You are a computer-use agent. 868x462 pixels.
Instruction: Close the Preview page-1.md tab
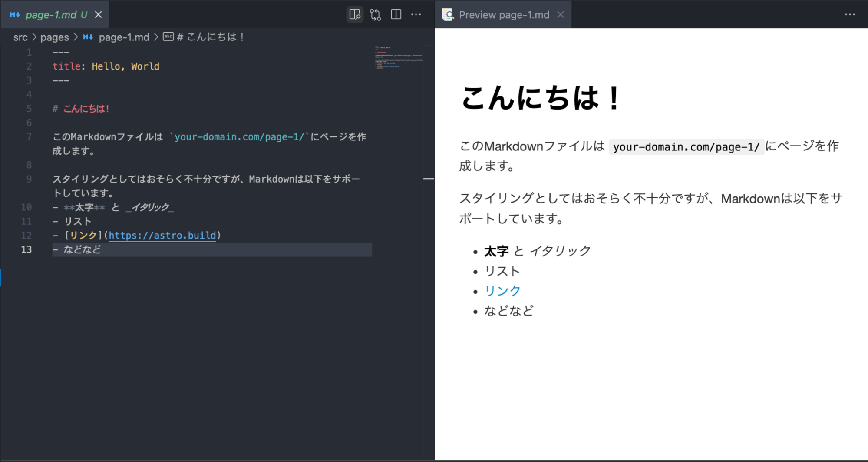click(x=561, y=14)
